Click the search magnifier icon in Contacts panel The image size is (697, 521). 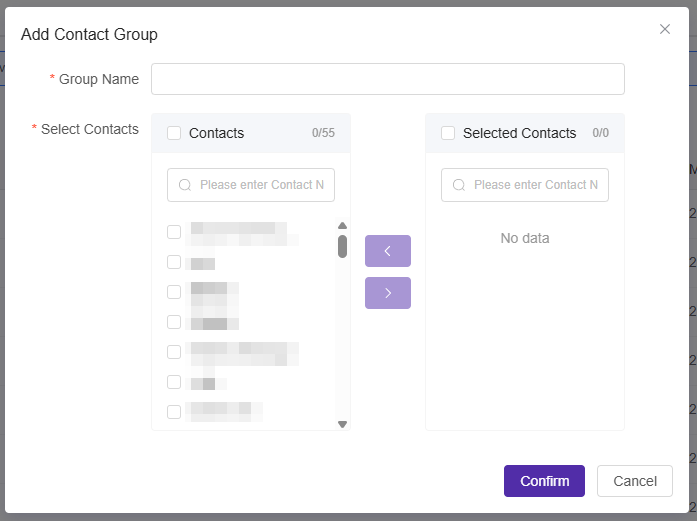[x=185, y=185]
